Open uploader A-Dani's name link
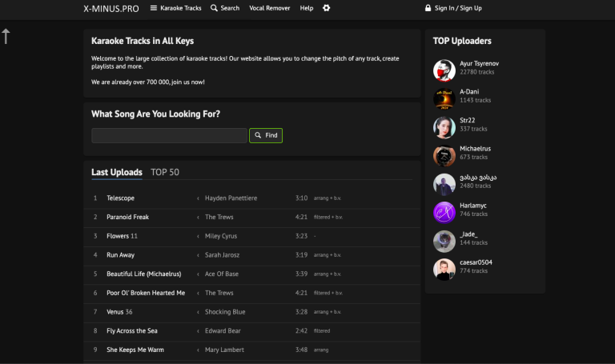The image size is (615, 364). point(469,92)
